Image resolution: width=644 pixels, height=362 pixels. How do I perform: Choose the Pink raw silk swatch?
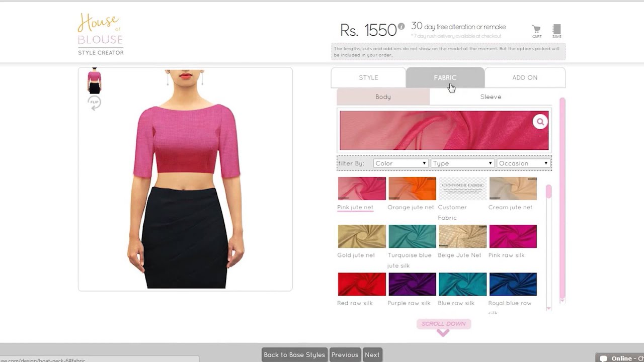513,236
